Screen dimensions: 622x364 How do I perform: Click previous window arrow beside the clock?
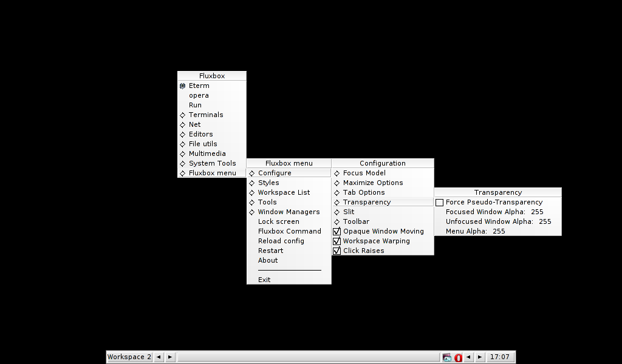(x=468, y=357)
